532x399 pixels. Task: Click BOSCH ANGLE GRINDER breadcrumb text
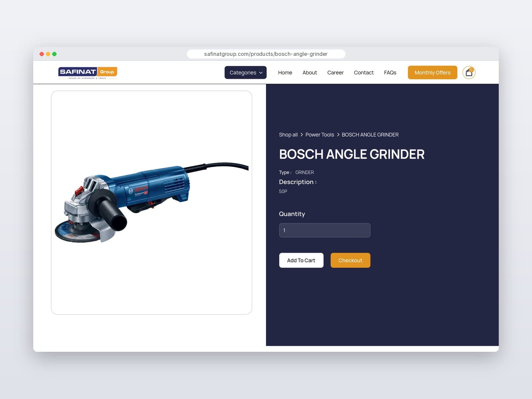[x=370, y=135]
